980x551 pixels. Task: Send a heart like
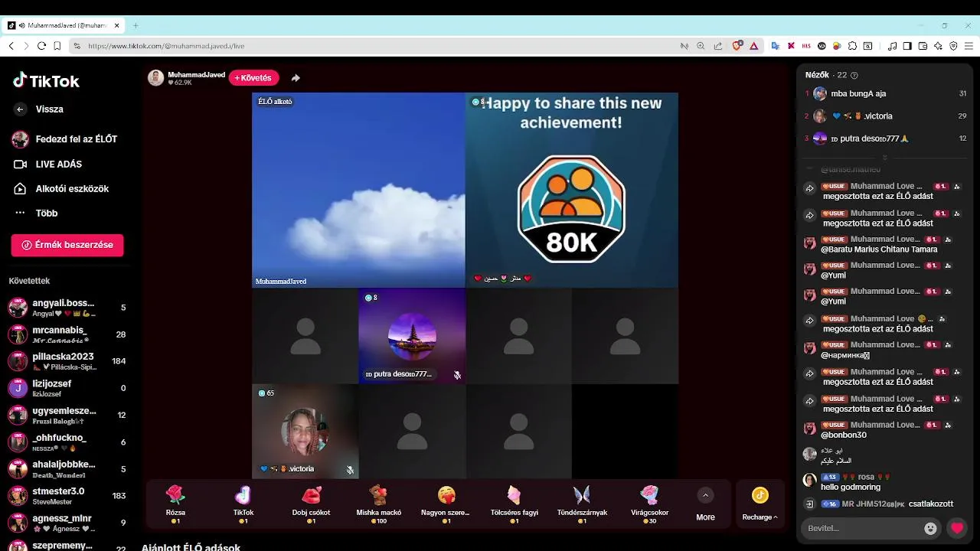[957, 528]
